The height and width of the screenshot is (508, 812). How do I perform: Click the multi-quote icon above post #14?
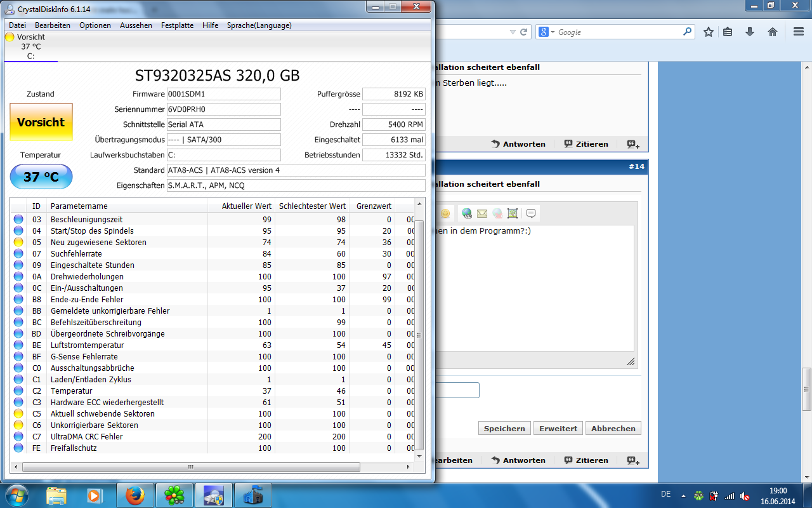pyautogui.click(x=633, y=144)
